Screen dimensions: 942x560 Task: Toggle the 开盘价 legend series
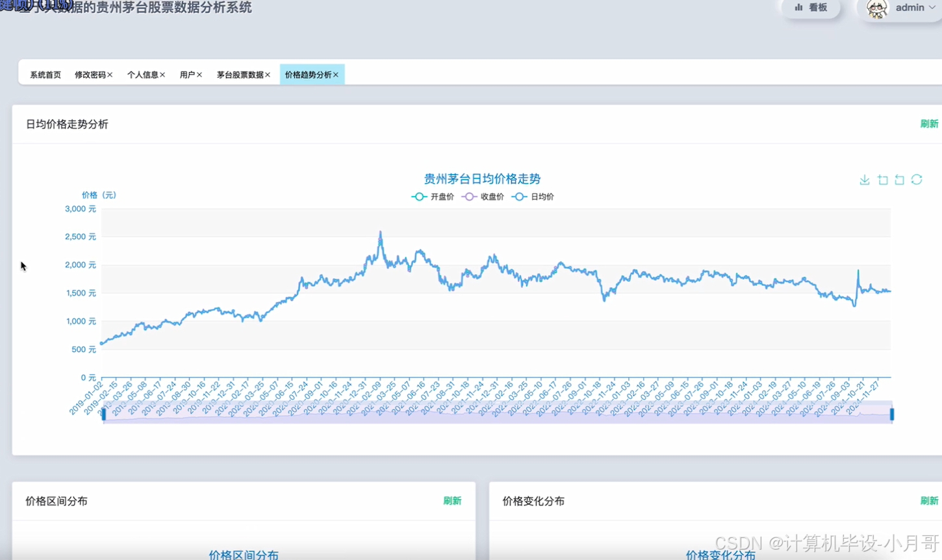pyautogui.click(x=433, y=197)
